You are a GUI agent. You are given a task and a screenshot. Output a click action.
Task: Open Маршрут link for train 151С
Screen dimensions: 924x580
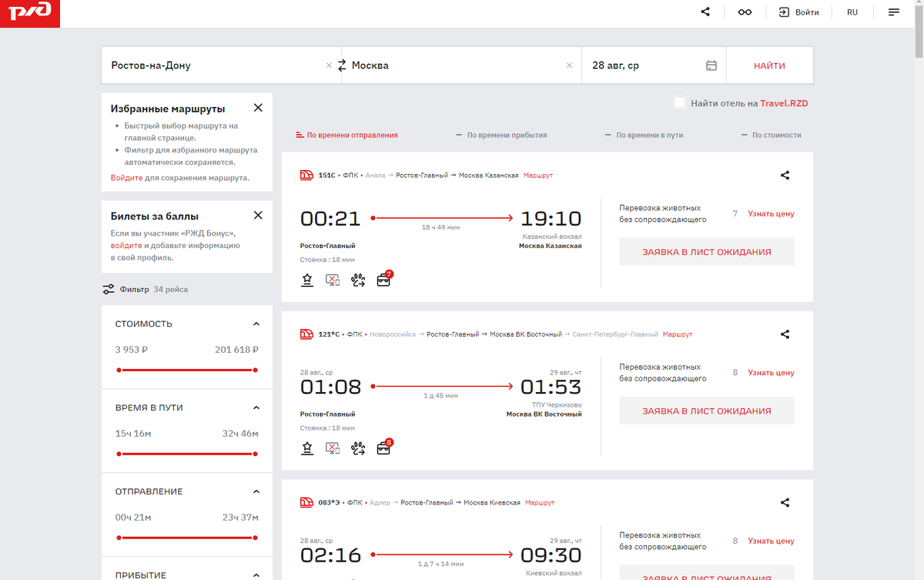538,176
